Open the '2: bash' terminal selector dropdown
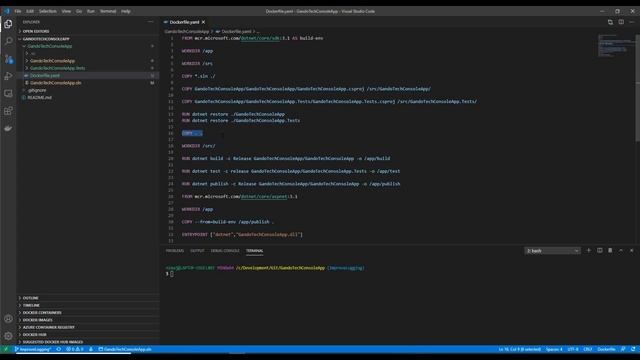640x360 pixels. pyautogui.click(x=552, y=251)
